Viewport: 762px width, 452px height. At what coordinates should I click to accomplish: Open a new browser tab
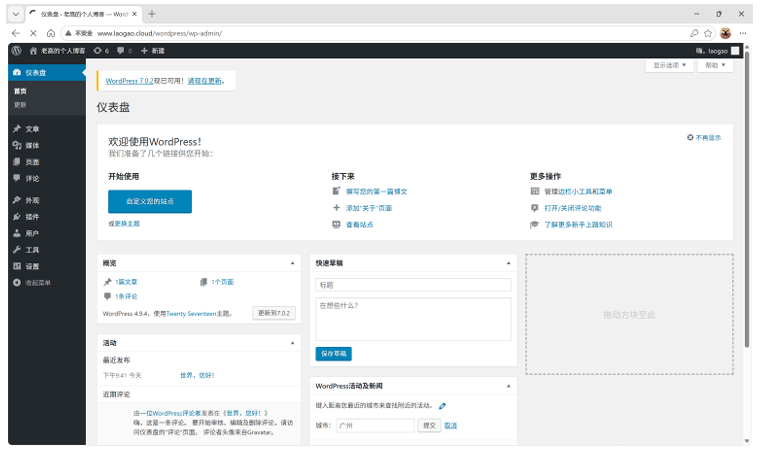click(x=152, y=14)
